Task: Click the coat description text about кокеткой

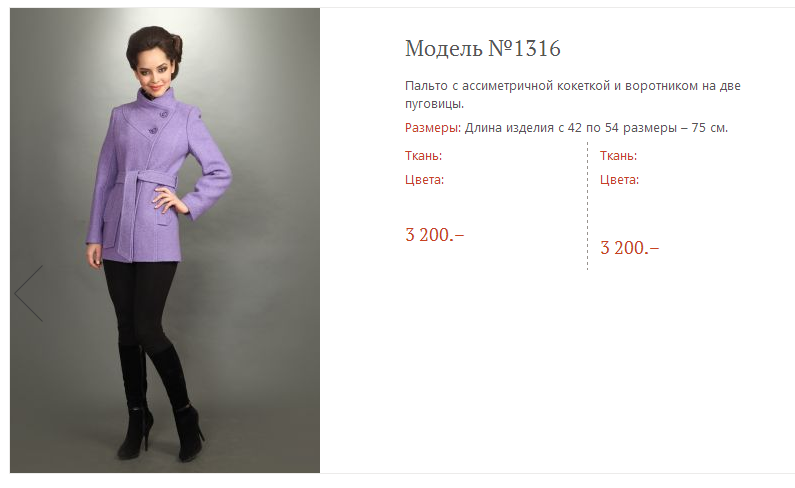Action: click(572, 95)
